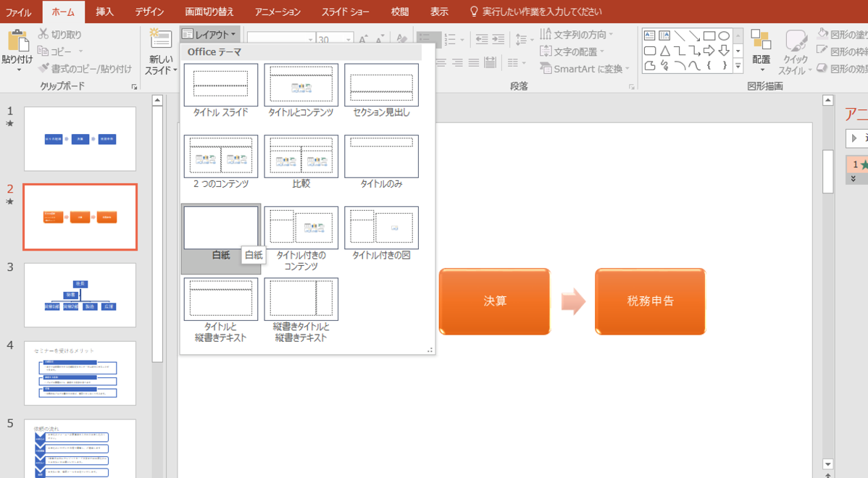The height and width of the screenshot is (478, 868).
Task: Click the Cut (切り取り) scissors icon
Action: pyautogui.click(x=43, y=34)
